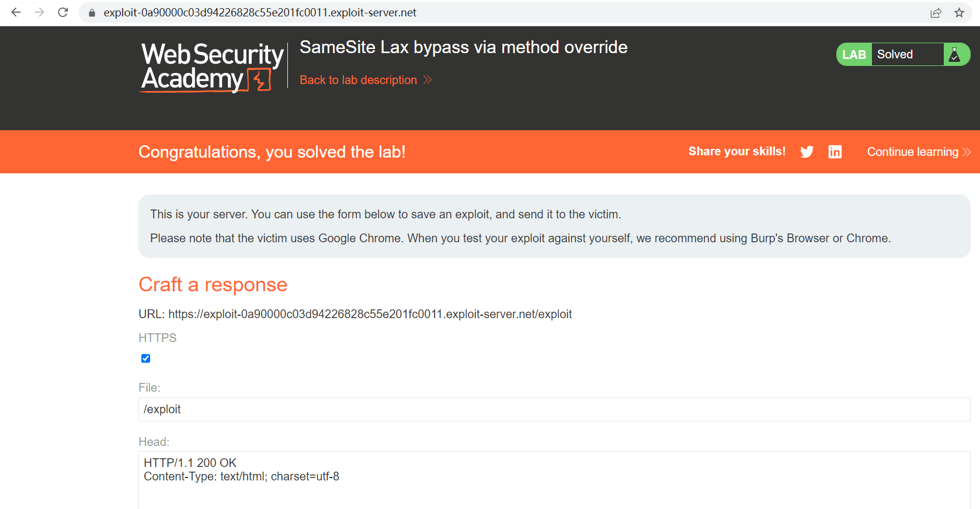Image resolution: width=980 pixels, height=509 pixels.
Task: Click the share page icon in the address bar
Action: click(x=936, y=13)
